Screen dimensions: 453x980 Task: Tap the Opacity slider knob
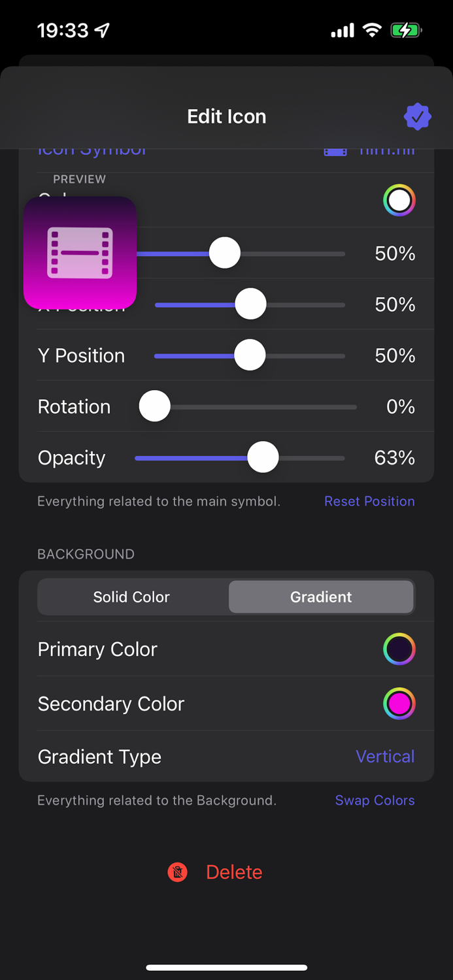(x=263, y=457)
